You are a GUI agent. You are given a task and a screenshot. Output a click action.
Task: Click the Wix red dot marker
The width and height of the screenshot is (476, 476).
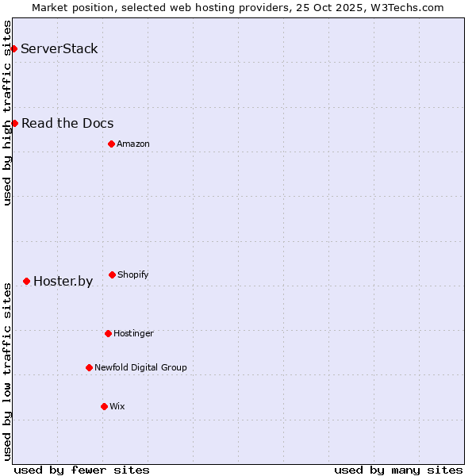click(x=104, y=406)
